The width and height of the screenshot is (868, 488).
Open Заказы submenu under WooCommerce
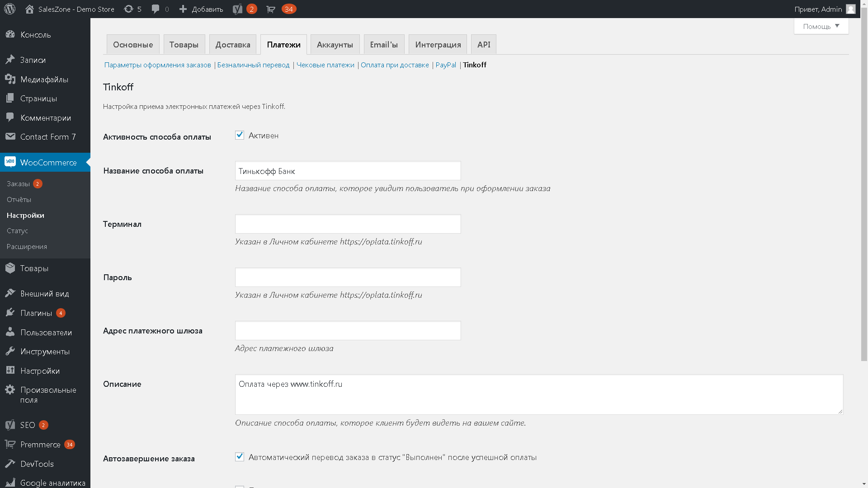pyautogui.click(x=18, y=183)
